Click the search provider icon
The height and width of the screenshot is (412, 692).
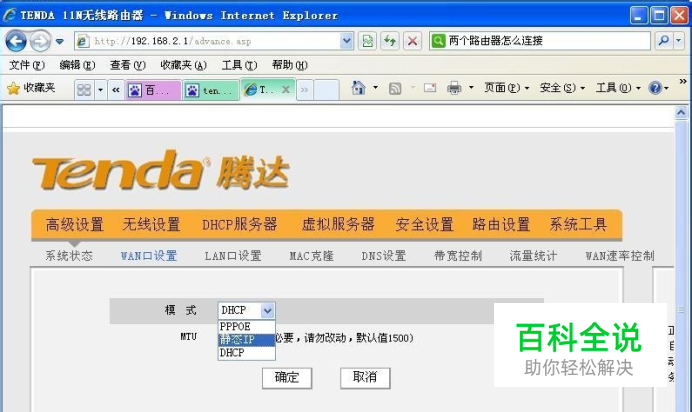pyautogui.click(x=438, y=41)
